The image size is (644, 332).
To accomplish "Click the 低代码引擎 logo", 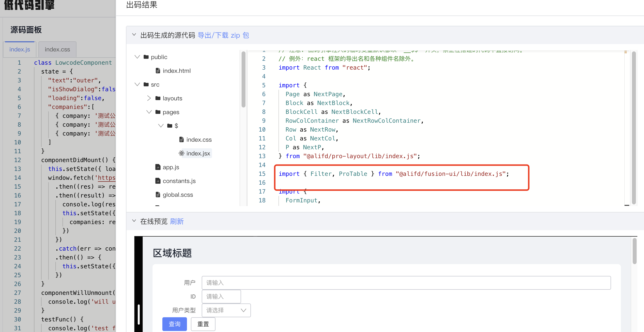I will (x=29, y=5).
